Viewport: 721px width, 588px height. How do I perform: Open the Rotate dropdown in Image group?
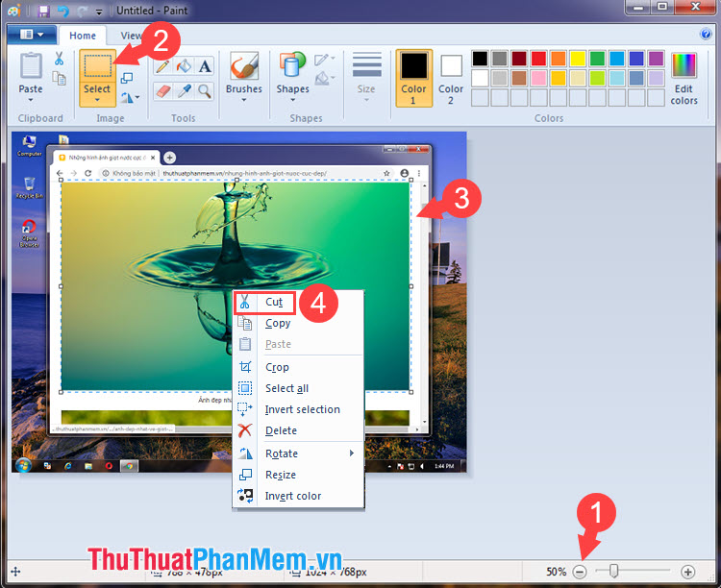tap(130, 97)
